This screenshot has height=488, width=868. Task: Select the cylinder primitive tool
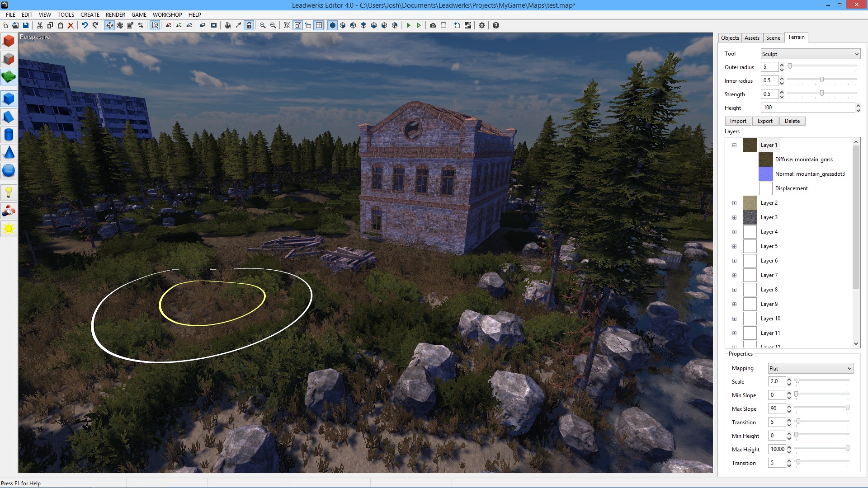click(x=8, y=135)
